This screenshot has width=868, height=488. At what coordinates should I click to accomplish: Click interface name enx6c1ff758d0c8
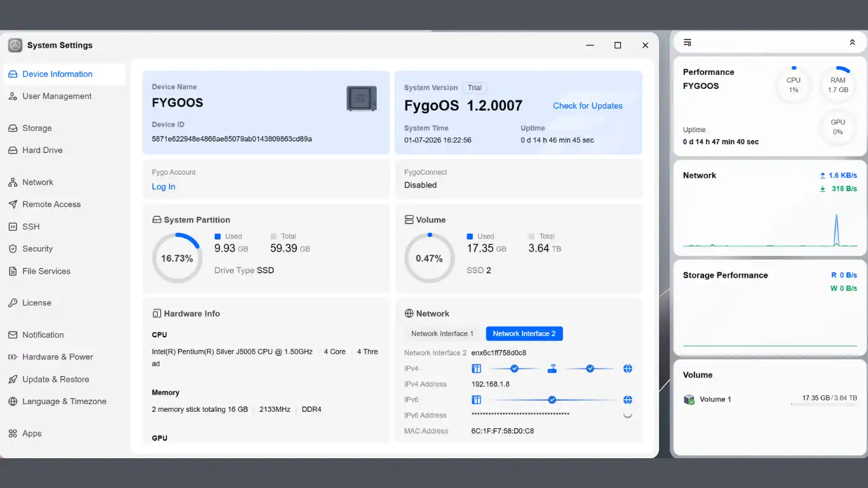[499, 353]
